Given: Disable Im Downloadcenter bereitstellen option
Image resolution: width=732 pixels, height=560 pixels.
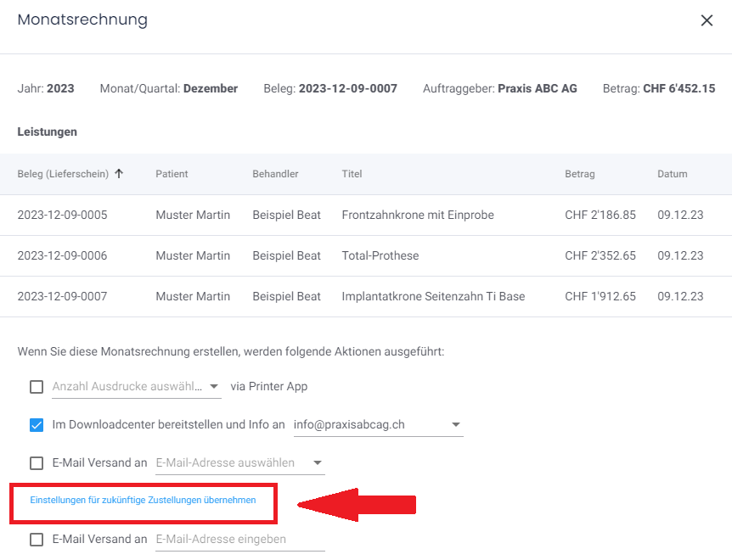Looking at the screenshot, I should [x=37, y=424].
